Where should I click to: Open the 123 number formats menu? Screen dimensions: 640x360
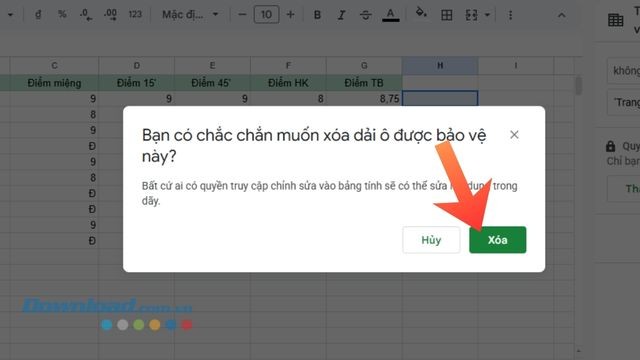point(135,15)
